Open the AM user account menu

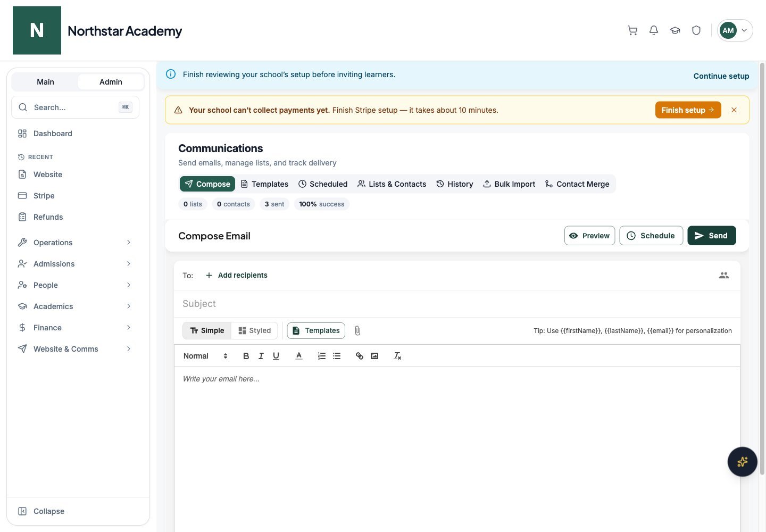[x=735, y=30]
